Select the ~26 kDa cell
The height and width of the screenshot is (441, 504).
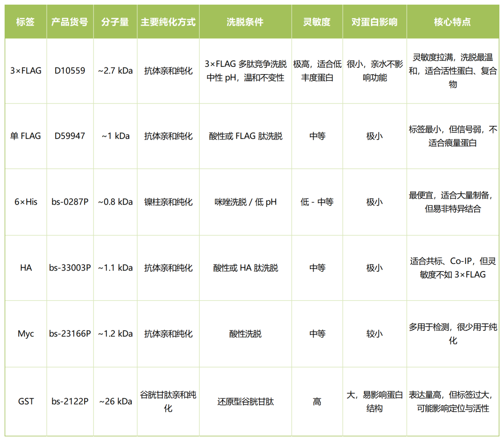pos(115,401)
